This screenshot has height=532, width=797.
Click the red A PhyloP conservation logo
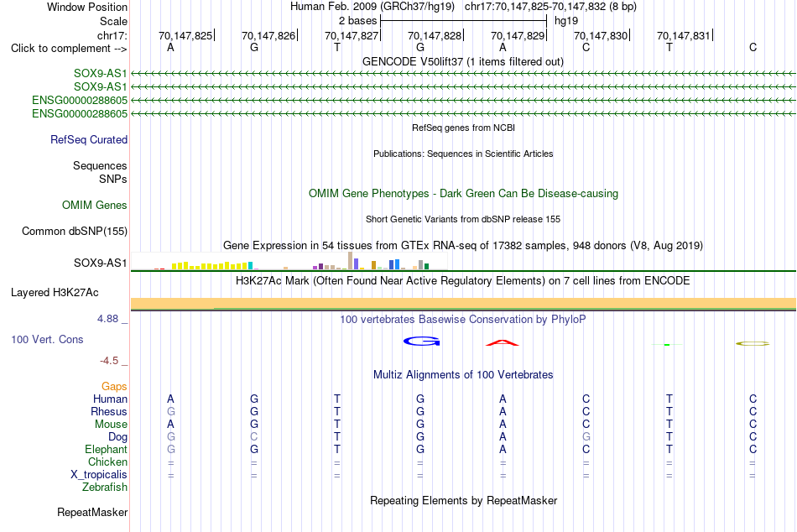(x=503, y=343)
